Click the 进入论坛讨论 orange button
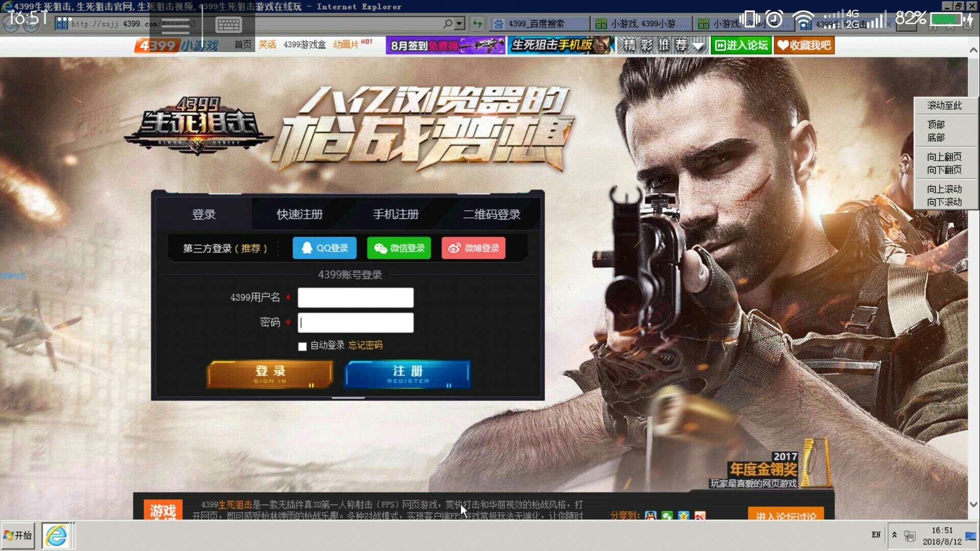Viewport: 980px width, 551px height. pyautogui.click(x=786, y=514)
